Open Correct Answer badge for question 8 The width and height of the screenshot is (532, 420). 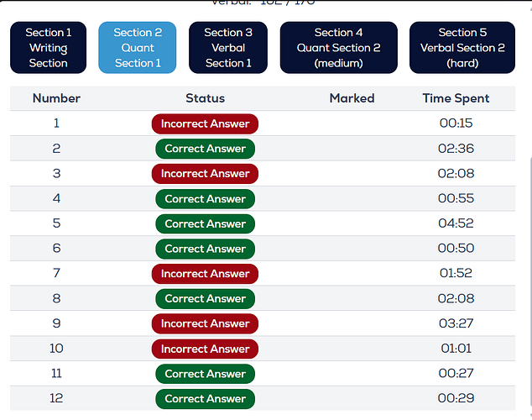pyautogui.click(x=205, y=299)
